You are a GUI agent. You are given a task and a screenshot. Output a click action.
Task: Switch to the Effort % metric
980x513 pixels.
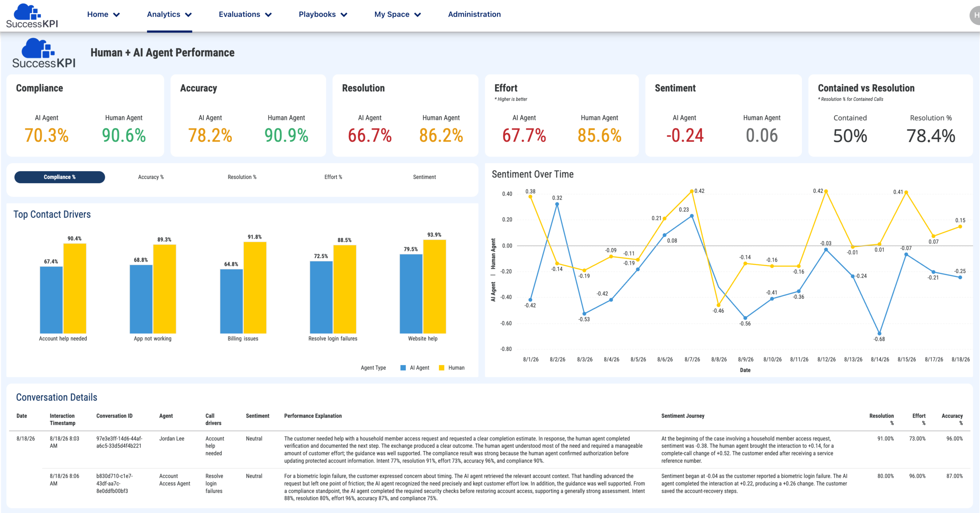pos(333,177)
